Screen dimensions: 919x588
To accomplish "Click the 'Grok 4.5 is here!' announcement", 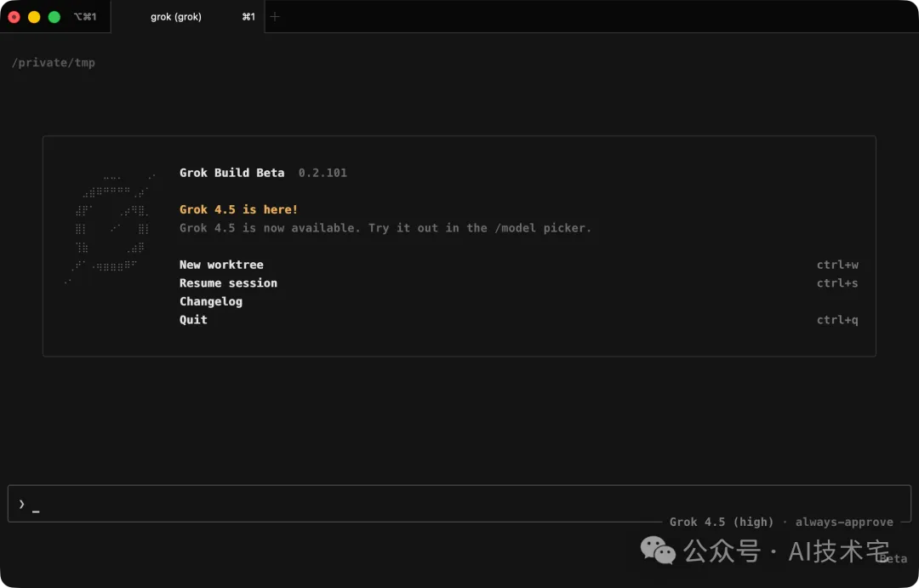I will click(238, 209).
